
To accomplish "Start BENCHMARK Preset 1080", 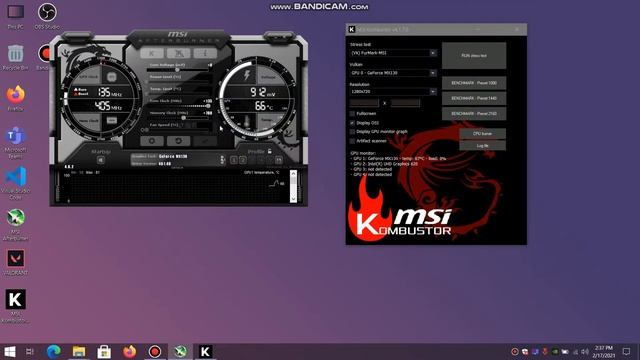I will pos(474,83).
